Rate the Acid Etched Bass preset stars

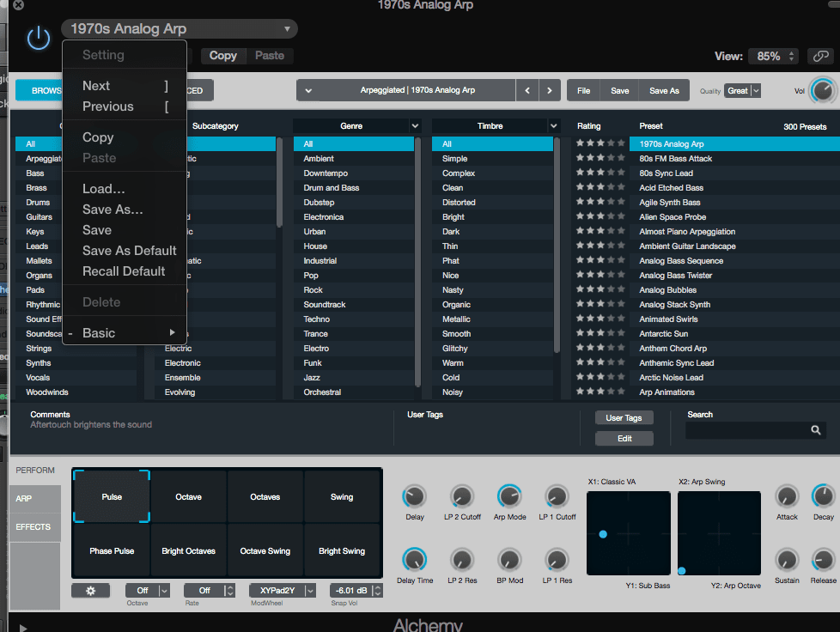pyautogui.click(x=600, y=187)
